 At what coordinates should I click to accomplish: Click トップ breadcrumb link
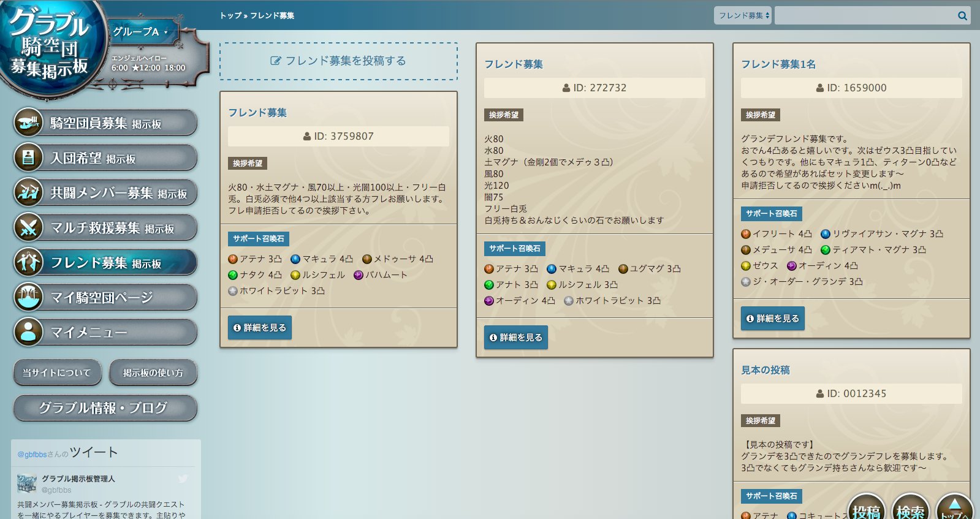[x=230, y=15]
